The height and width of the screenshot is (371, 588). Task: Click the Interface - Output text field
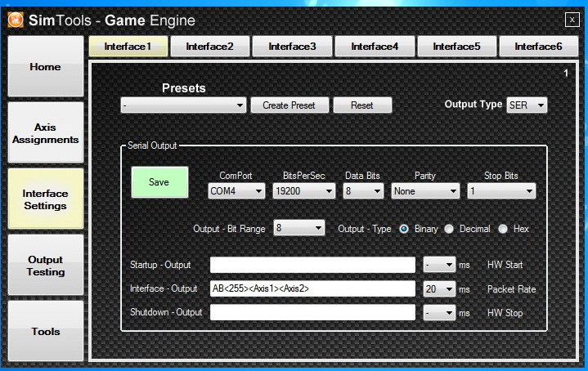pos(312,288)
